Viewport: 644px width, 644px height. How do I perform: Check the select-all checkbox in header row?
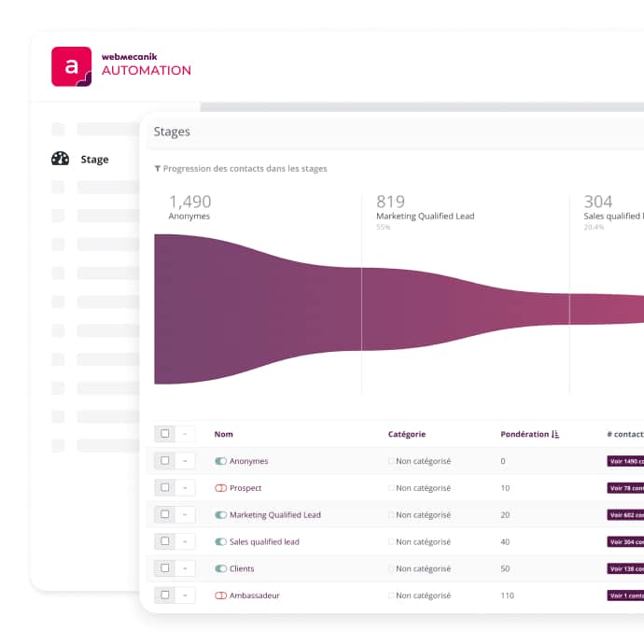165,434
